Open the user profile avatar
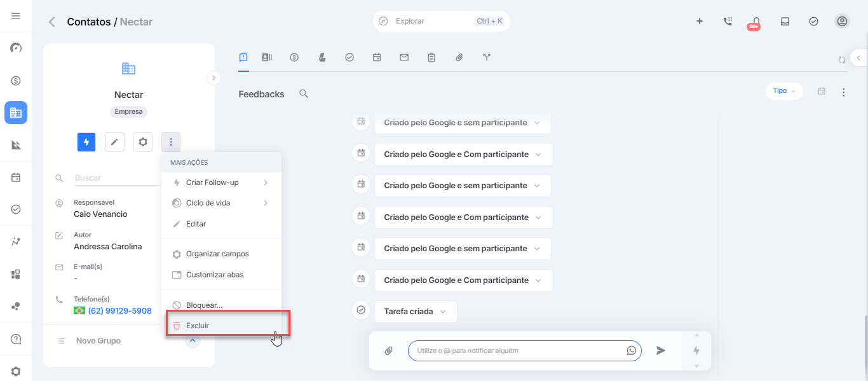This screenshot has width=868, height=381. 842,21
